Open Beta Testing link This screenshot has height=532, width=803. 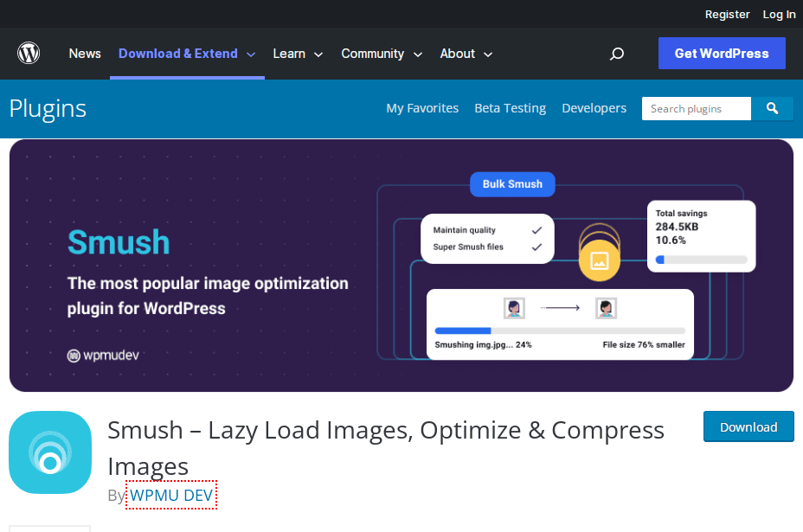click(510, 108)
